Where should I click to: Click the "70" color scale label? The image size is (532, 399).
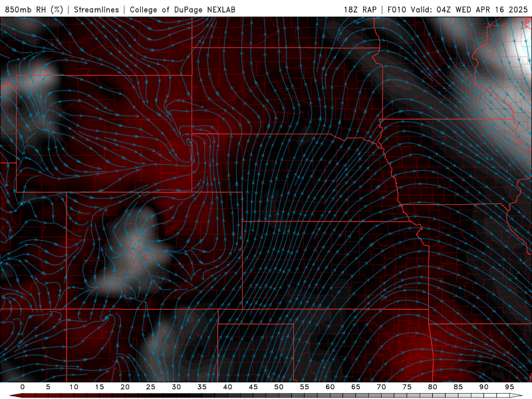click(x=381, y=387)
